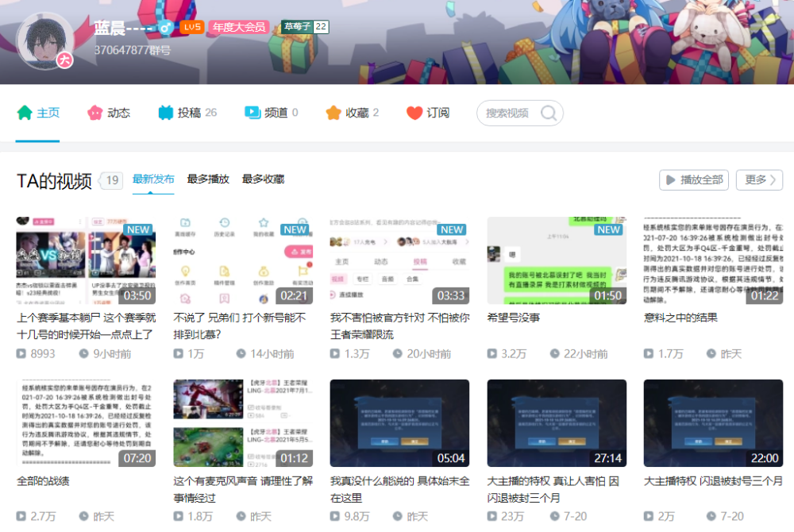Screen dimensions: 794x532
Task: Open the 05:04 video thumbnail
Action: pos(399,423)
